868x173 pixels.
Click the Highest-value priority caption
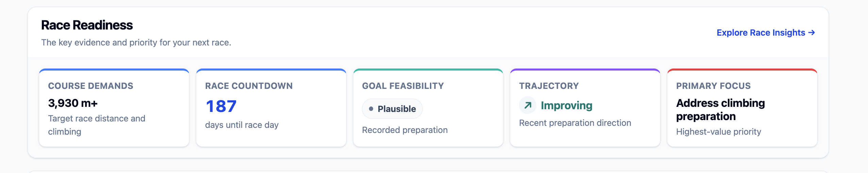(x=719, y=132)
